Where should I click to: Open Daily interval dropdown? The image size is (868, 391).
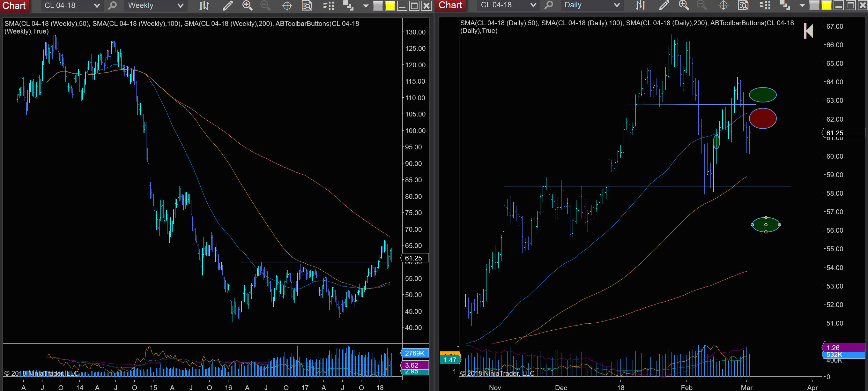click(592, 5)
